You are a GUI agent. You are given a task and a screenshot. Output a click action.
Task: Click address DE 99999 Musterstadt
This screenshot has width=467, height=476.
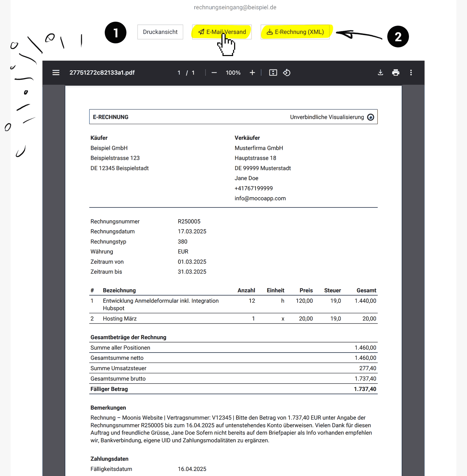263,168
